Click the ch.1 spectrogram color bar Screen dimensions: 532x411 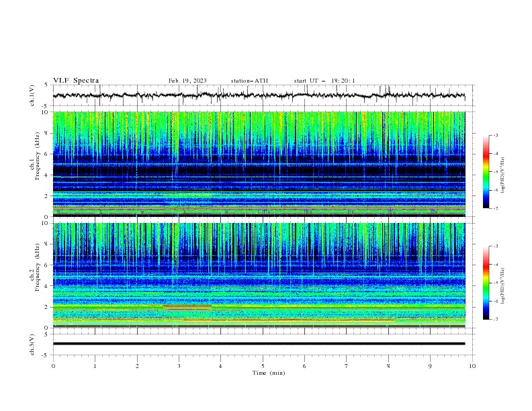pyautogui.click(x=486, y=172)
